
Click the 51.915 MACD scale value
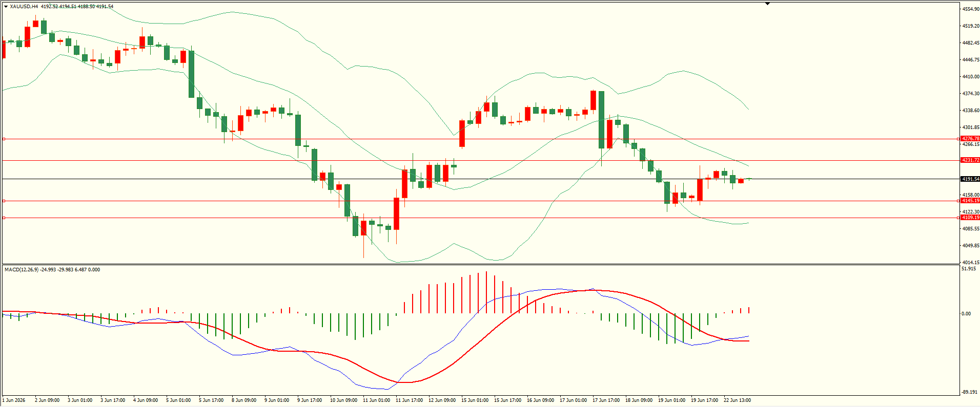coord(969,269)
